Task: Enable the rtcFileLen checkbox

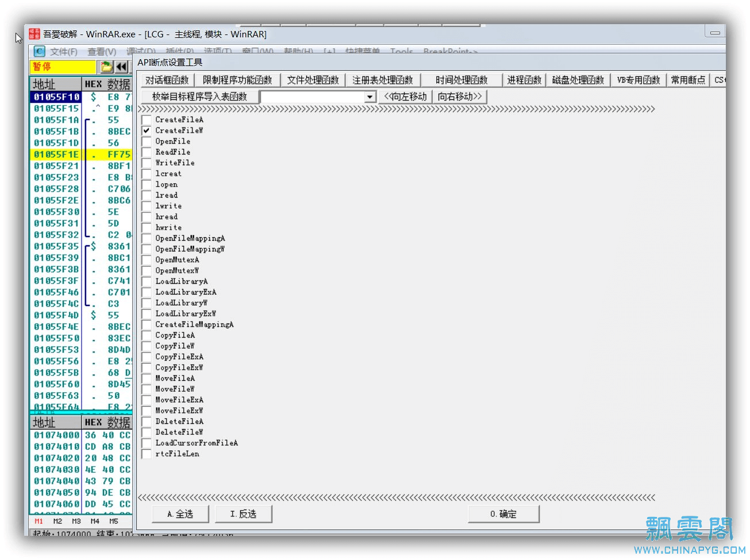Action: coord(147,454)
